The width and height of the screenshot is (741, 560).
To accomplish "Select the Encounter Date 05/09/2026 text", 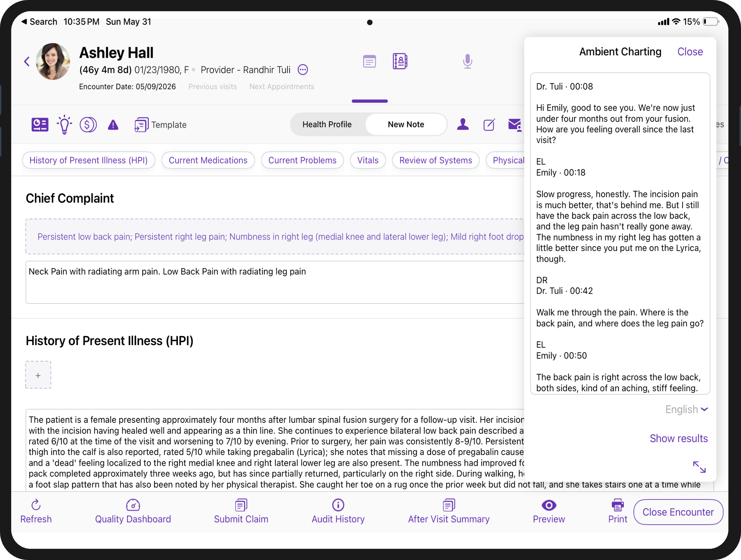I will pos(127,86).
